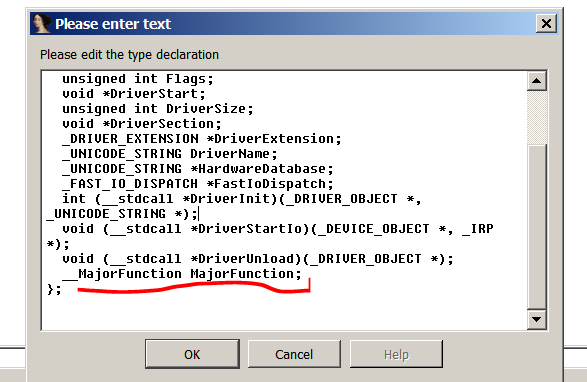This screenshot has width=587, height=382.
Task: Click the DriverStartIo function pointer line
Action: coord(270,236)
